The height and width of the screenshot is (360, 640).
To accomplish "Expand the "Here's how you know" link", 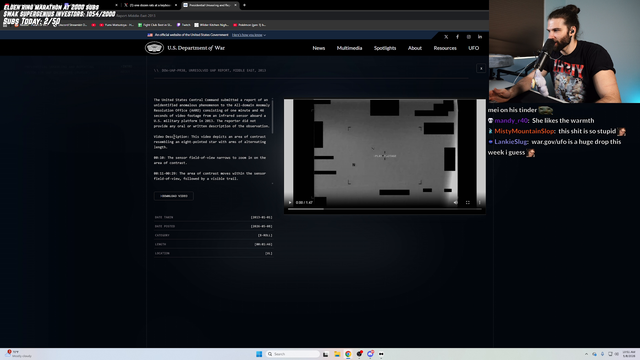I will coord(249,35).
